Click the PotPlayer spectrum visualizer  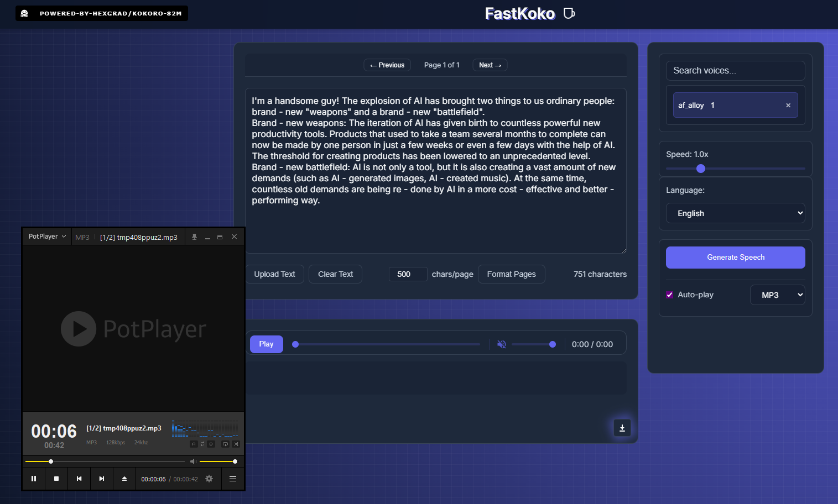coord(205,428)
